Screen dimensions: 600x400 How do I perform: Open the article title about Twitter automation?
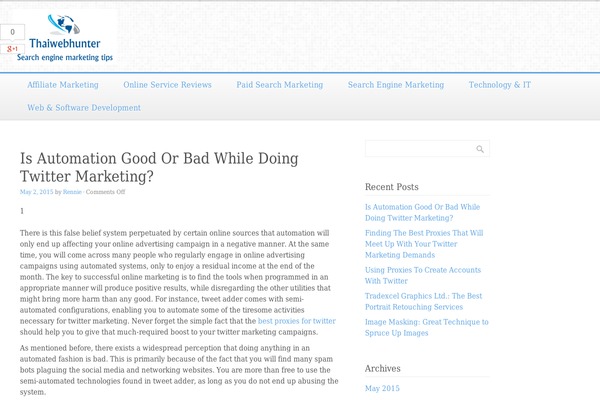159,167
